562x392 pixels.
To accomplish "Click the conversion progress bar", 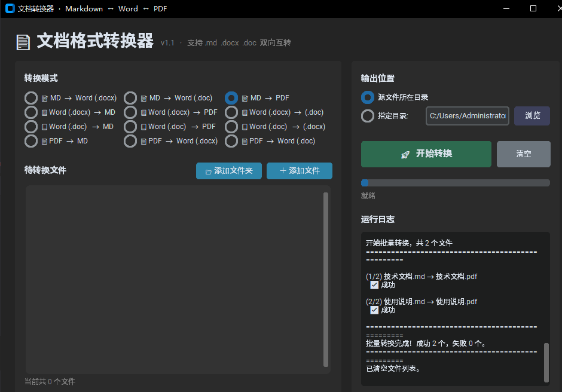I will 455,183.
